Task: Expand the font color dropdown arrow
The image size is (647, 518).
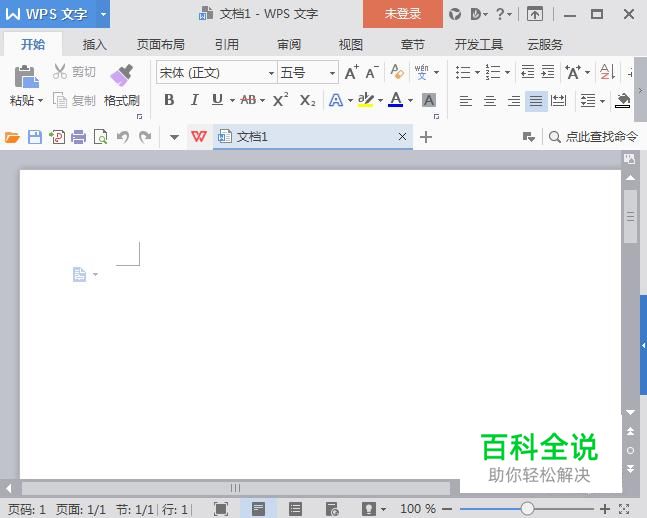Action: pyautogui.click(x=410, y=100)
